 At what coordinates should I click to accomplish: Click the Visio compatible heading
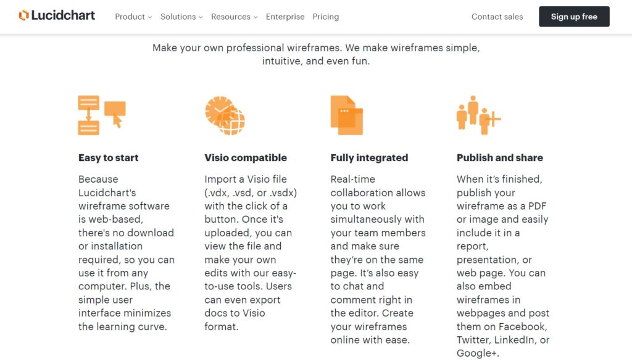pos(246,158)
